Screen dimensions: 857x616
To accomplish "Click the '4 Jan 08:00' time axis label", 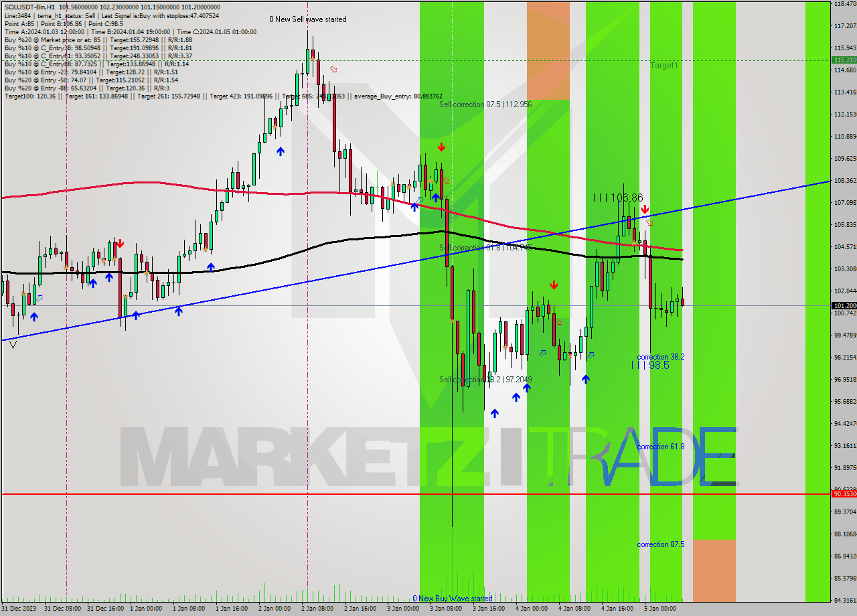I will (574, 609).
